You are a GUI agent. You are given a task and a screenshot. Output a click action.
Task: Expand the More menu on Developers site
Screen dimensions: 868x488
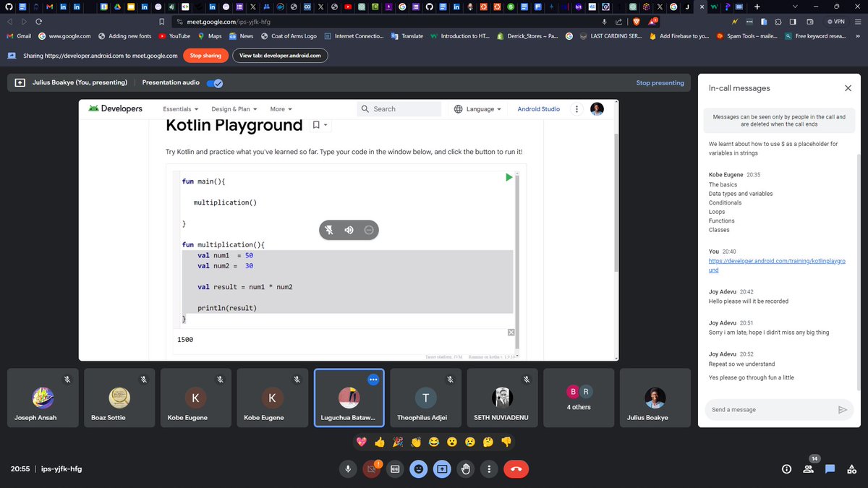(x=281, y=109)
